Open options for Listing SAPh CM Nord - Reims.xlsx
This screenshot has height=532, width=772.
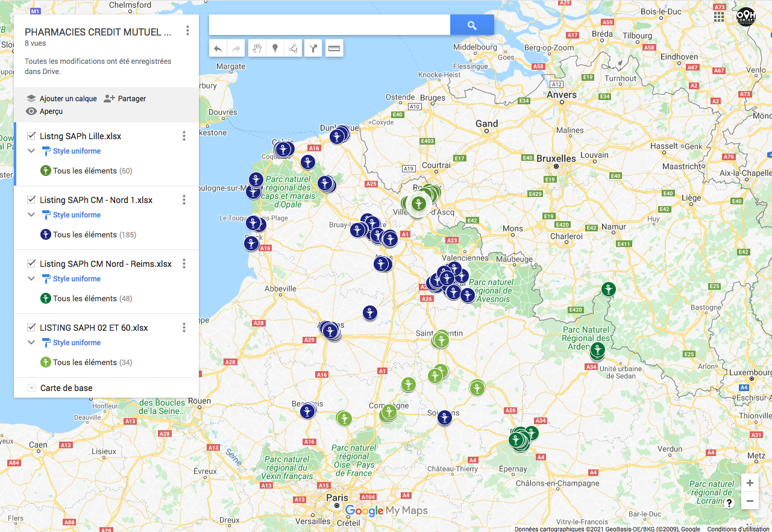click(184, 264)
